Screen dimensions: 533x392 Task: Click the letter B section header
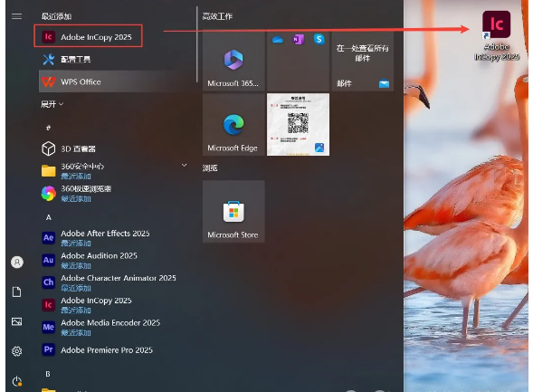pos(48,374)
